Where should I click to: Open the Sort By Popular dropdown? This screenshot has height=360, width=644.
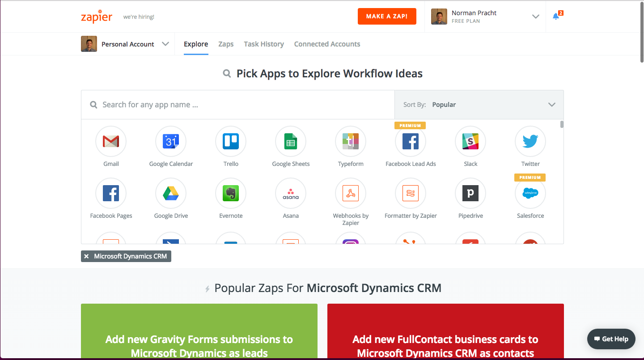pos(479,105)
